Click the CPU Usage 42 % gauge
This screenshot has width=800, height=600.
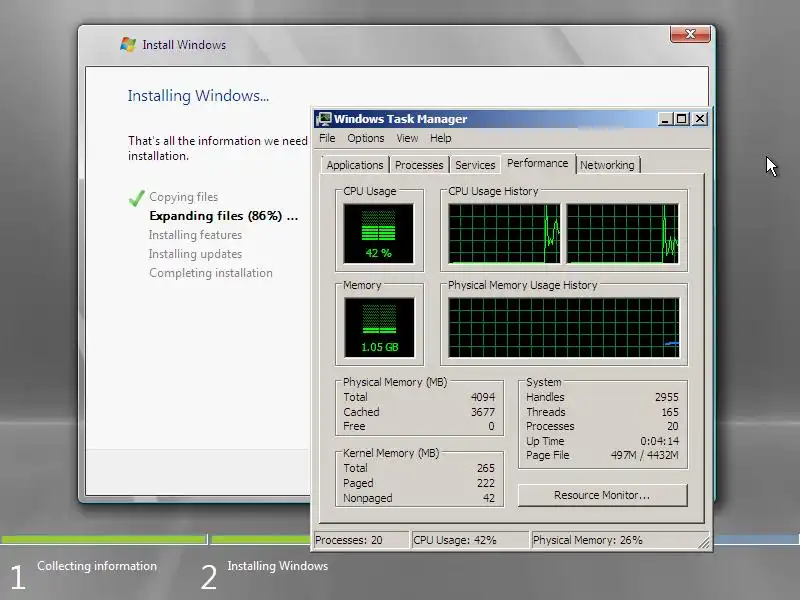pyautogui.click(x=379, y=233)
